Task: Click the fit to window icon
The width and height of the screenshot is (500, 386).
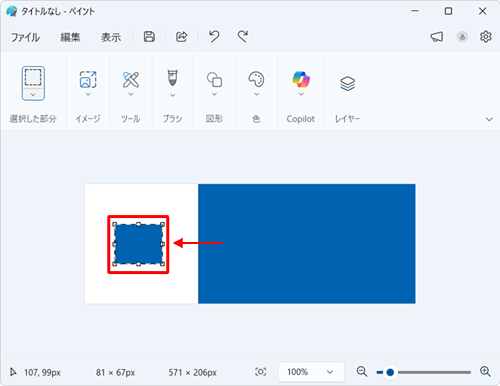Action: tap(260, 372)
